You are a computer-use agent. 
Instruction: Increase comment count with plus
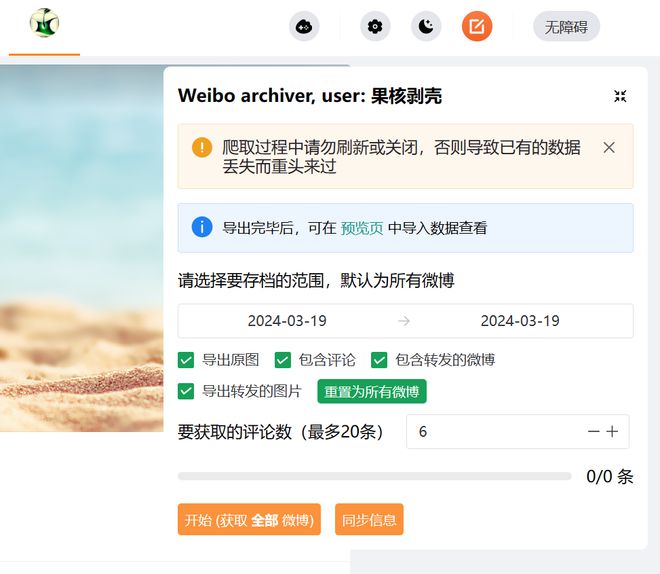coord(612,431)
